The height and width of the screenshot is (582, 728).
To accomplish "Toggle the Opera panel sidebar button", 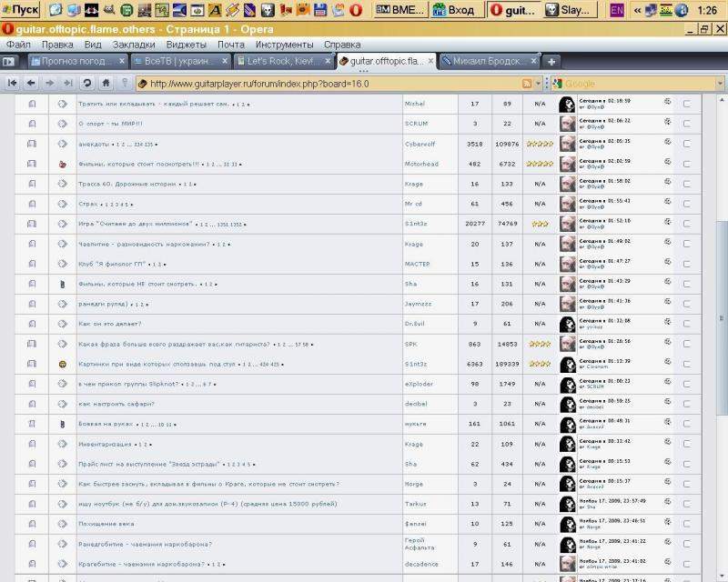I will 8,61.
